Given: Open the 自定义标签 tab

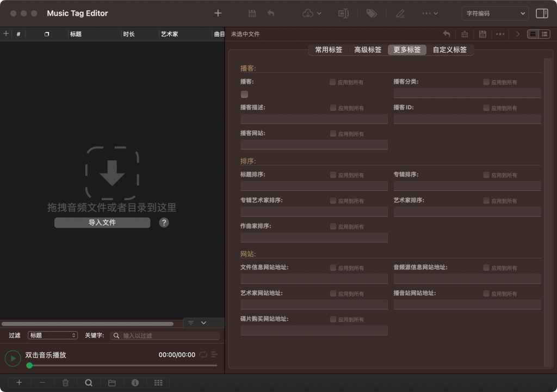Looking at the screenshot, I should 450,49.
